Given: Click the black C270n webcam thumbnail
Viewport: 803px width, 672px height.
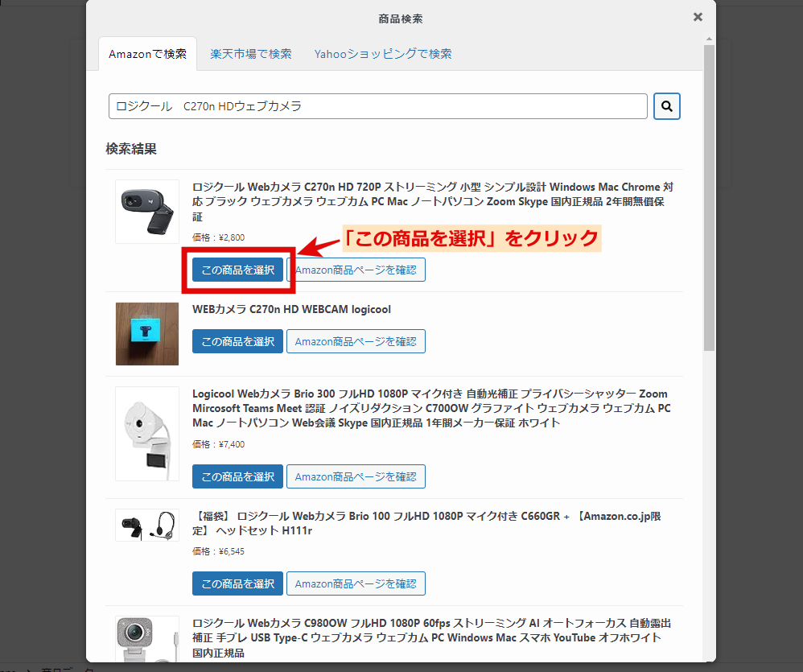Looking at the screenshot, I should [x=147, y=212].
